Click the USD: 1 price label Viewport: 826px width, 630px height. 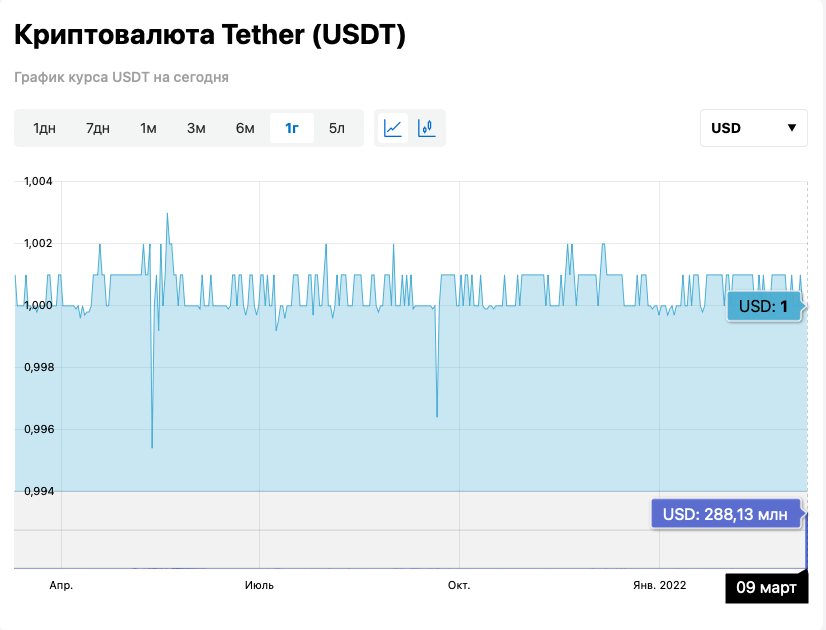pyautogui.click(x=764, y=306)
